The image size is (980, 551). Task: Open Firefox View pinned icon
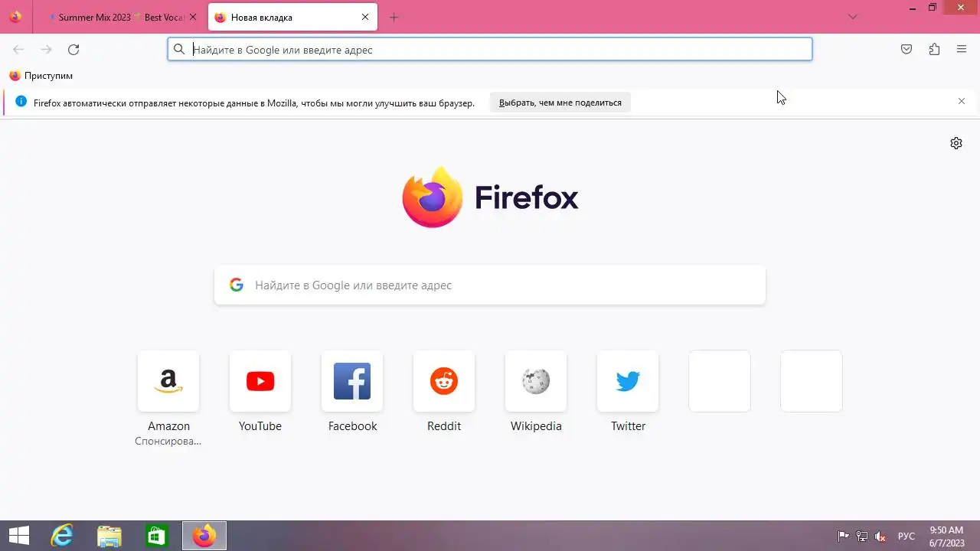[x=15, y=17]
